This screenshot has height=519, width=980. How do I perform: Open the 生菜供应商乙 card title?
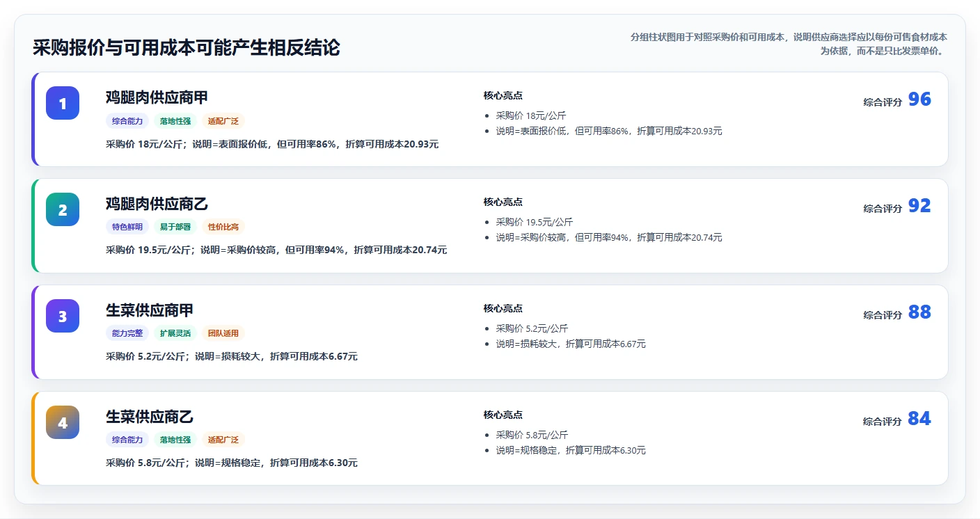point(150,417)
